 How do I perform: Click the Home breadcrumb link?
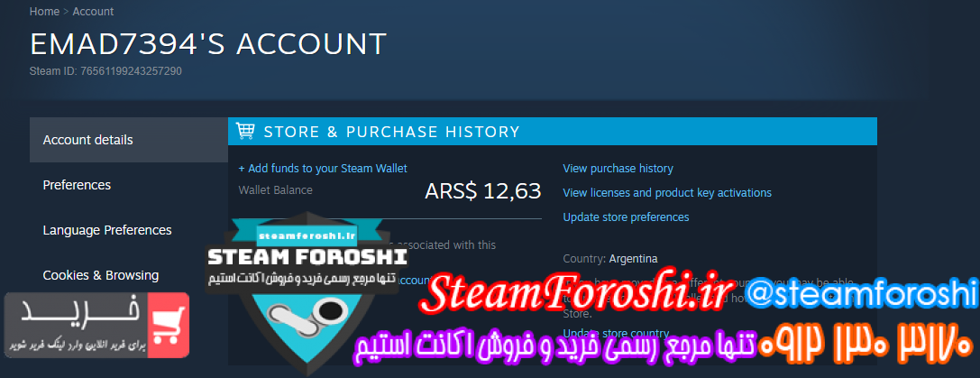(x=44, y=11)
